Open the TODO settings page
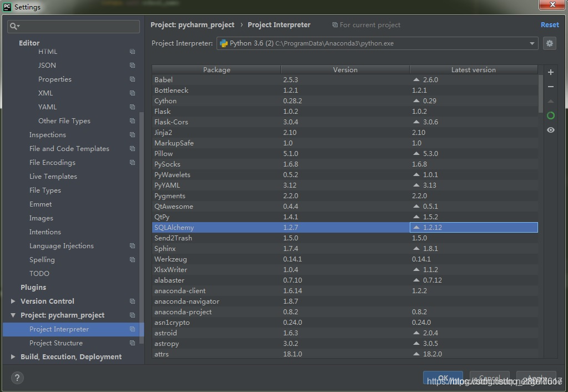 point(39,274)
